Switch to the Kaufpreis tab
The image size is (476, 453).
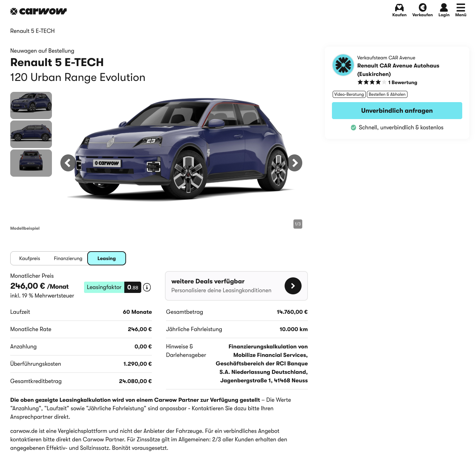tap(30, 258)
